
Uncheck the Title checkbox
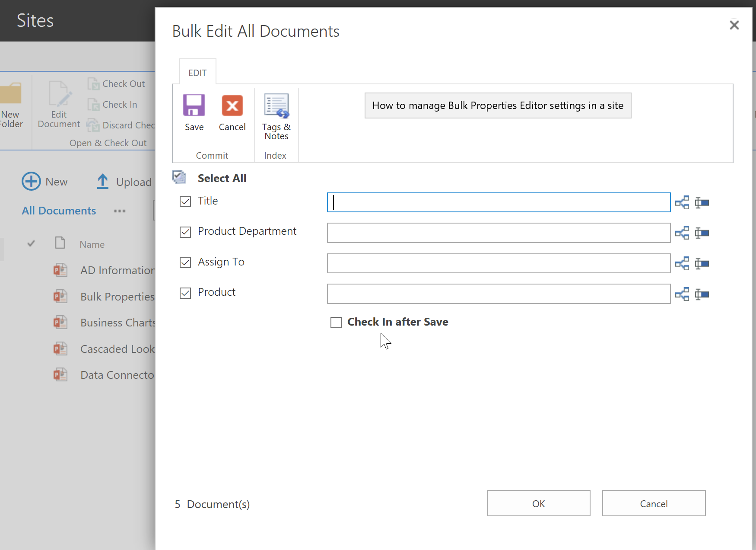(185, 201)
